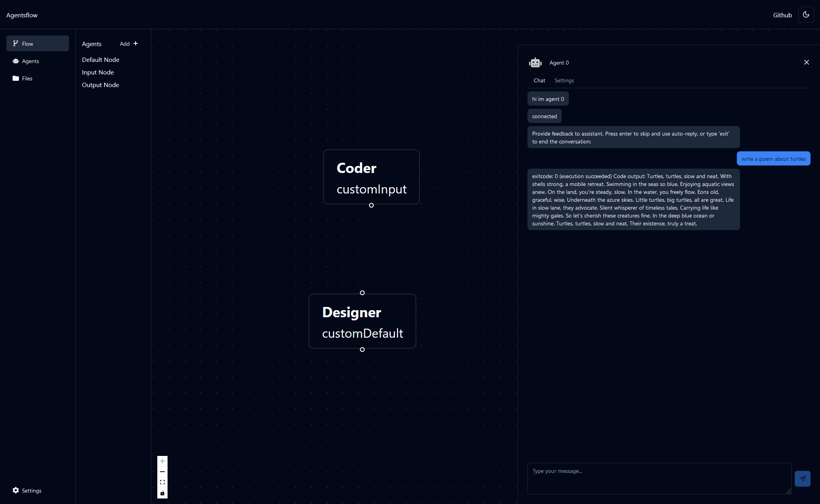Close the Agent 0 chat panel

click(806, 62)
